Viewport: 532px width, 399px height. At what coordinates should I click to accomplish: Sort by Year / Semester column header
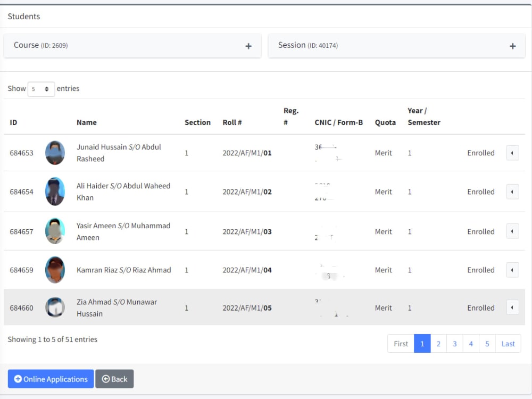424,117
